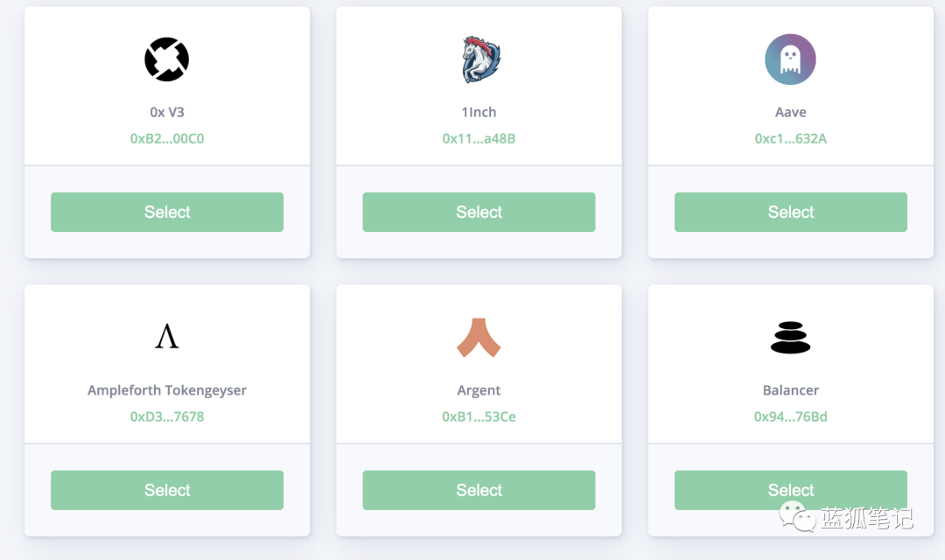This screenshot has width=945, height=560.
Task: Click the Argent orange logo
Action: pos(479,338)
